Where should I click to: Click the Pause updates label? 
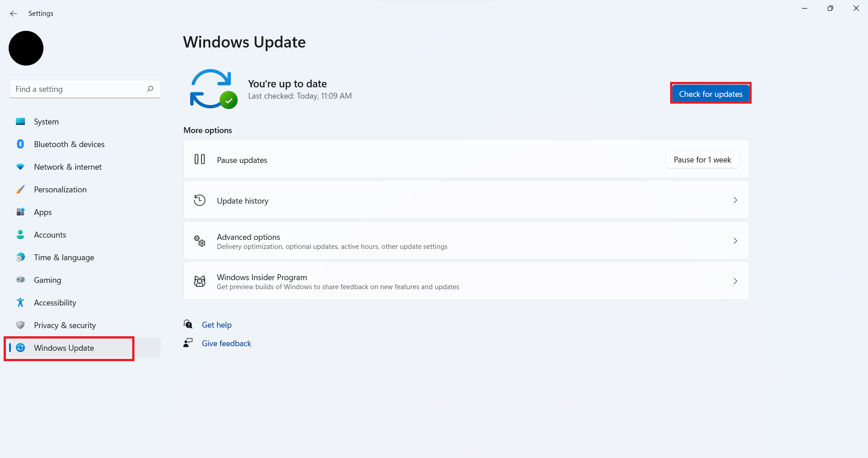pyautogui.click(x=242, y=160)
